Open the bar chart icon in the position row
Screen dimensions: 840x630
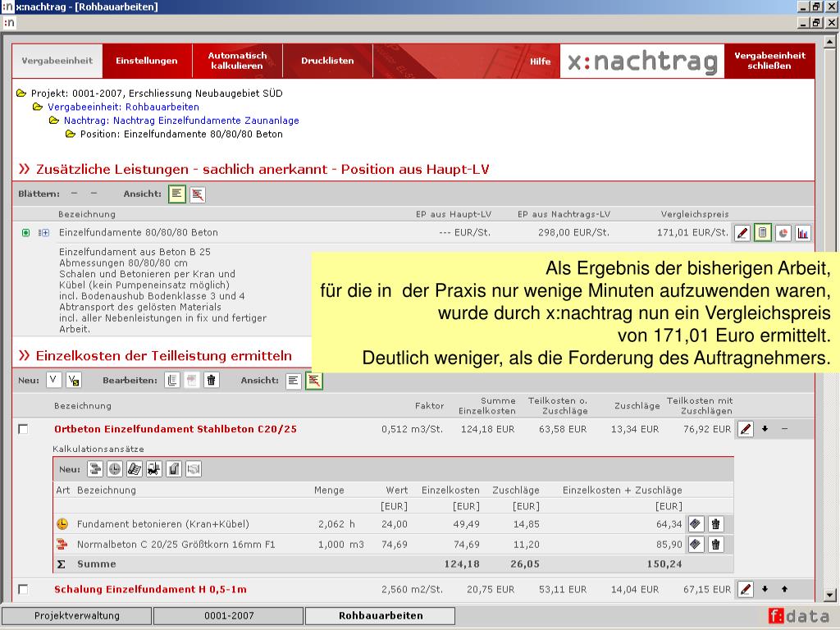[x=802, y=233]
